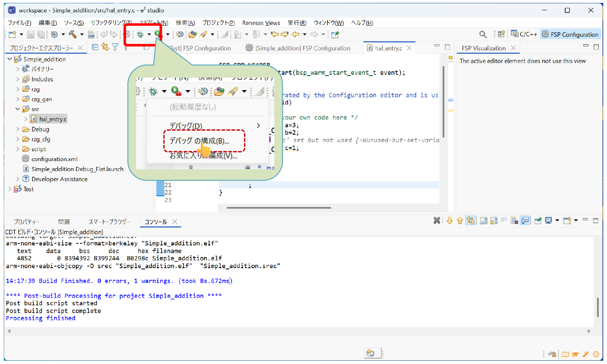Click the yellow warning marker on overview ruler
Viewport: 607px width, 364px height.
451,110
